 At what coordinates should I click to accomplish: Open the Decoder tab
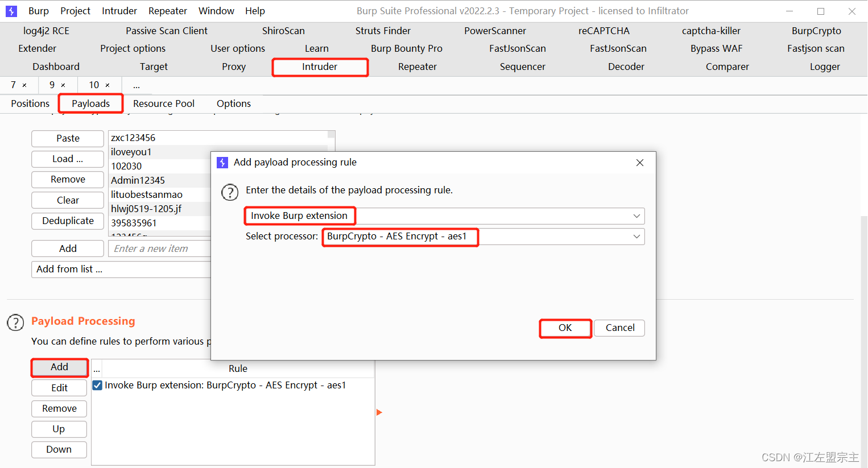coord(626,67)
